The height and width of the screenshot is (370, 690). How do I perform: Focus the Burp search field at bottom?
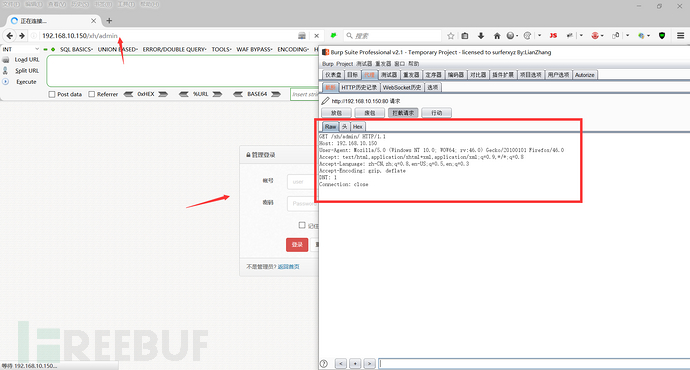pos(534,363)
